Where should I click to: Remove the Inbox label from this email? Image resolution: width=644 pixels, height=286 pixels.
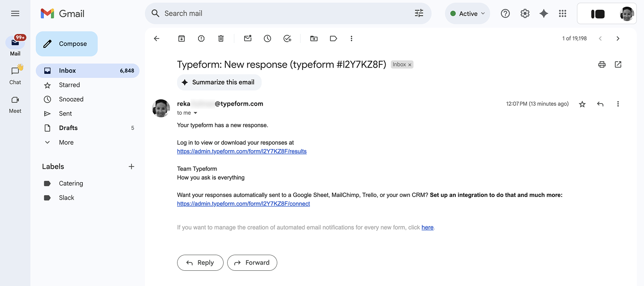click(410, 65)
